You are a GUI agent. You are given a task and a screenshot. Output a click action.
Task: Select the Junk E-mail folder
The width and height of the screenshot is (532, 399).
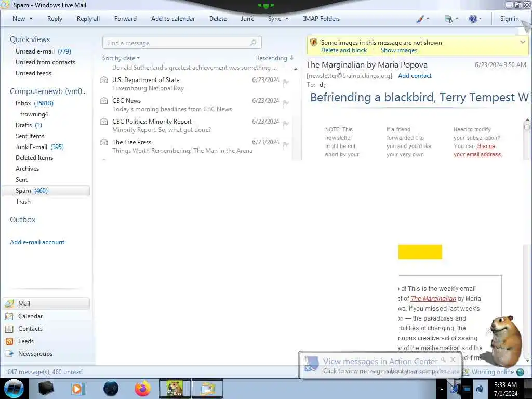pos(39,147)
